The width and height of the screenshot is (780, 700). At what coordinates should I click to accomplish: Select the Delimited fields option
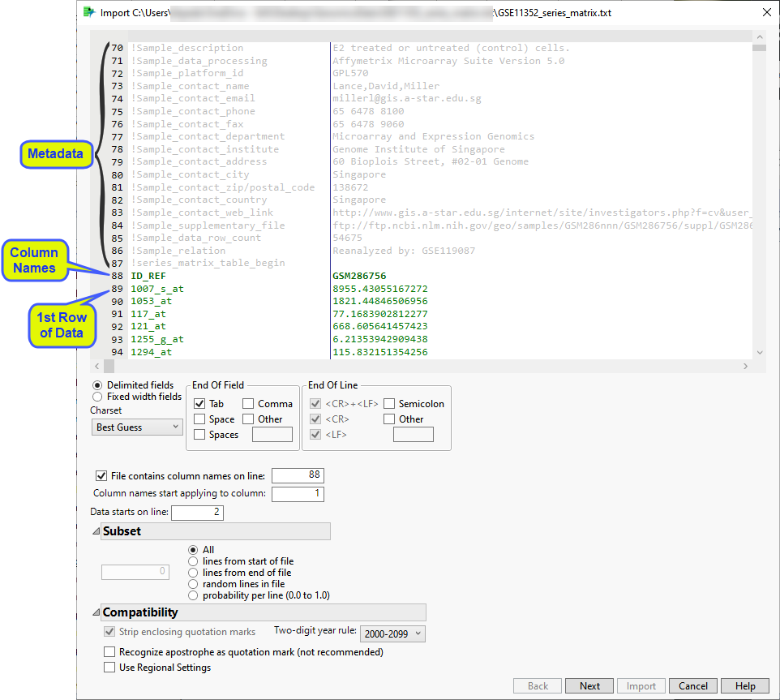click(98, 384)
